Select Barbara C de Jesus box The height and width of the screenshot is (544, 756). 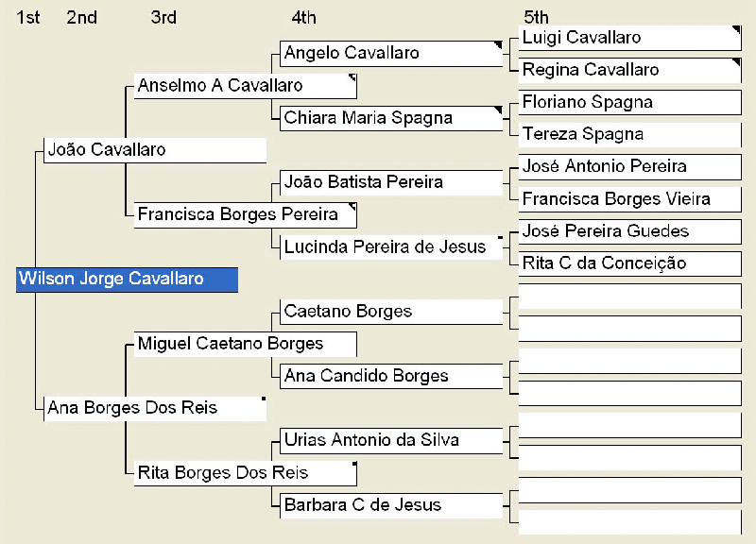click(x=391, y=505)
